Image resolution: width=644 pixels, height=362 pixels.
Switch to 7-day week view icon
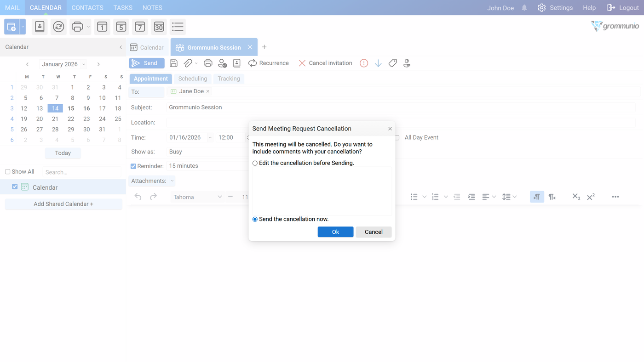click(140, 27)
